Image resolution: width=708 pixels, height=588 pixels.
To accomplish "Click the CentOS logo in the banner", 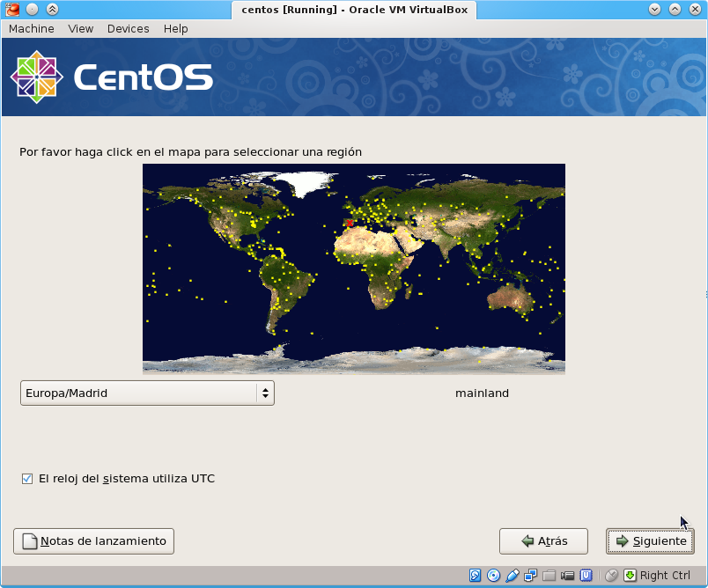I will 112,77.
